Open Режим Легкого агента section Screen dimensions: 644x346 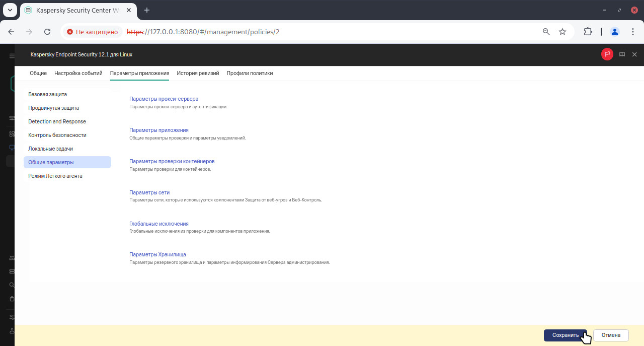pos(67,176)
